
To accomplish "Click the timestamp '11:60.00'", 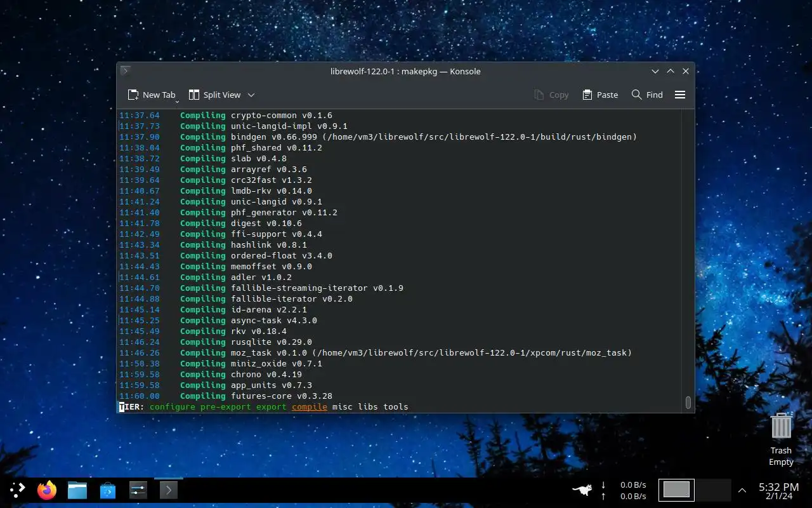I will pos(140,396).
